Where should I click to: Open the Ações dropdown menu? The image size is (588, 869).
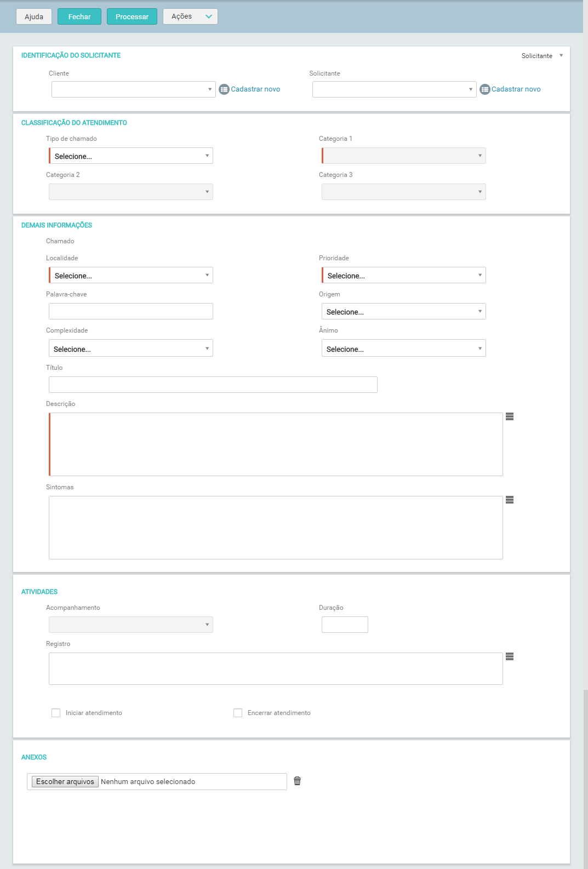(190, 16)
